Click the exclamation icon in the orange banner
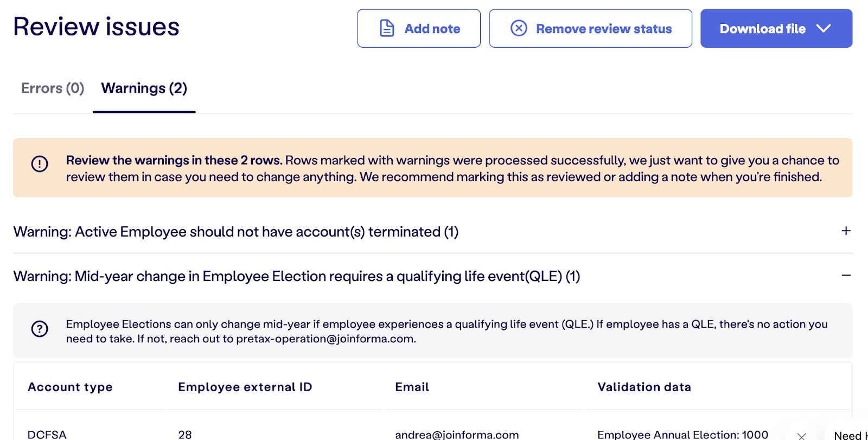 tap(40, 163)
